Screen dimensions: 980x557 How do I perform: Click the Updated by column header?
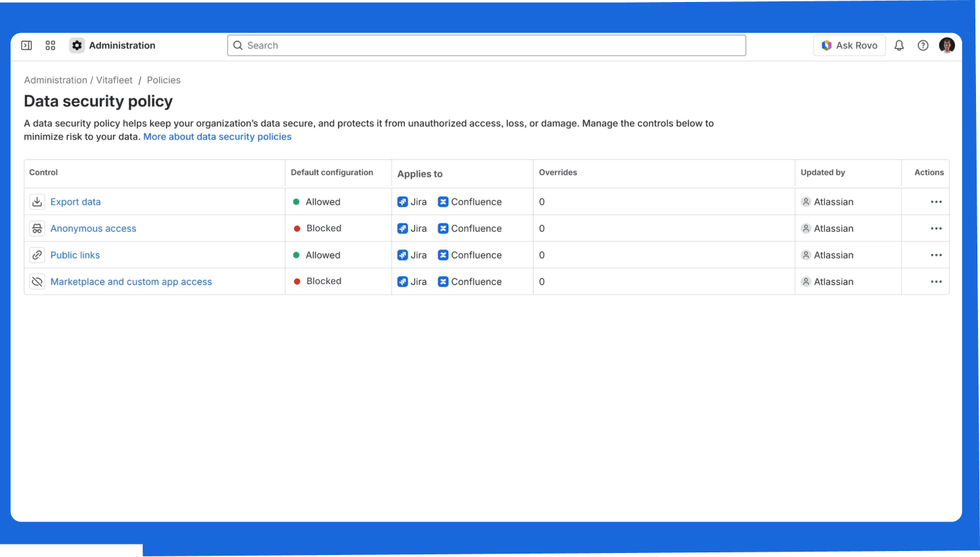(x=823, y=172)
